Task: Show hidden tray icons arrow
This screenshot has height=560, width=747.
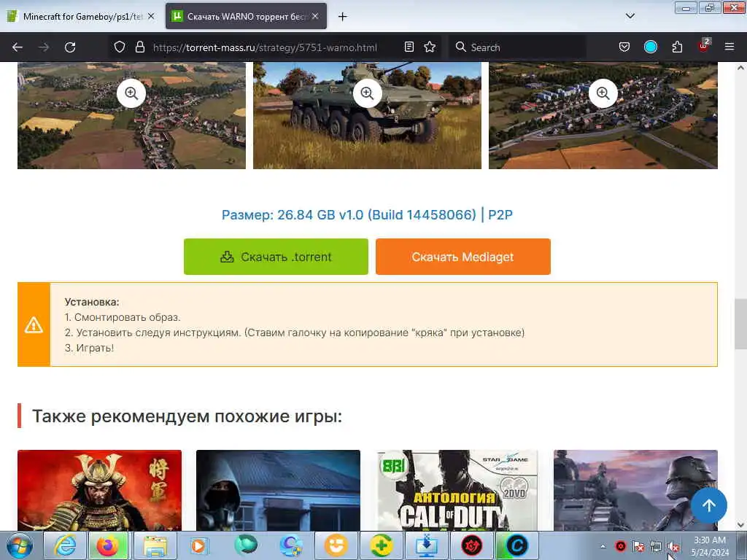Action: click(x=603, y=546)
